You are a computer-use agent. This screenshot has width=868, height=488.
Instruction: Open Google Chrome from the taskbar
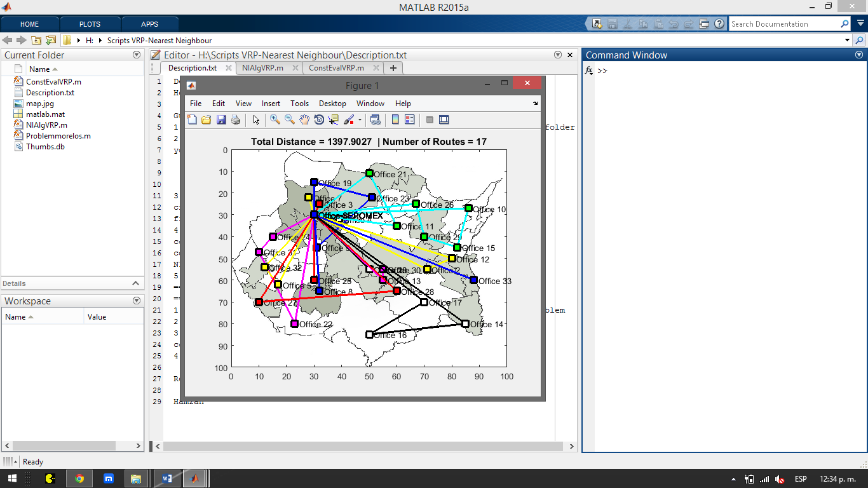coord(79,478)
